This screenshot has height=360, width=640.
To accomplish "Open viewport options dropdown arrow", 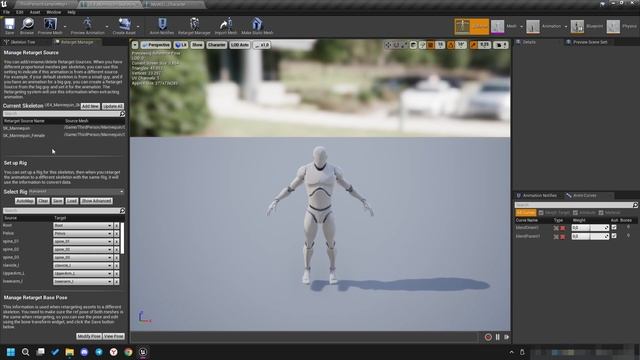I will [x=135, y=45].
